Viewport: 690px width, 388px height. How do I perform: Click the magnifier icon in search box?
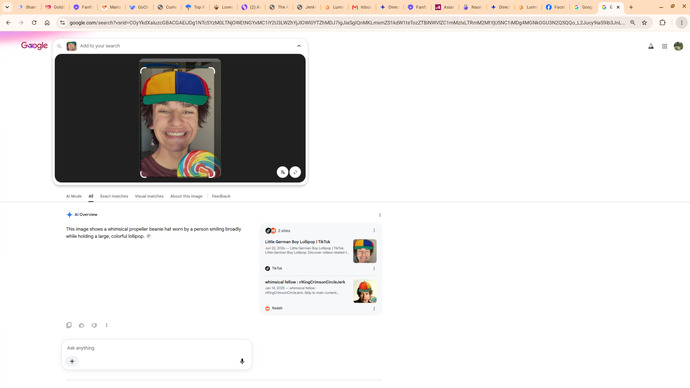point(59,46)
